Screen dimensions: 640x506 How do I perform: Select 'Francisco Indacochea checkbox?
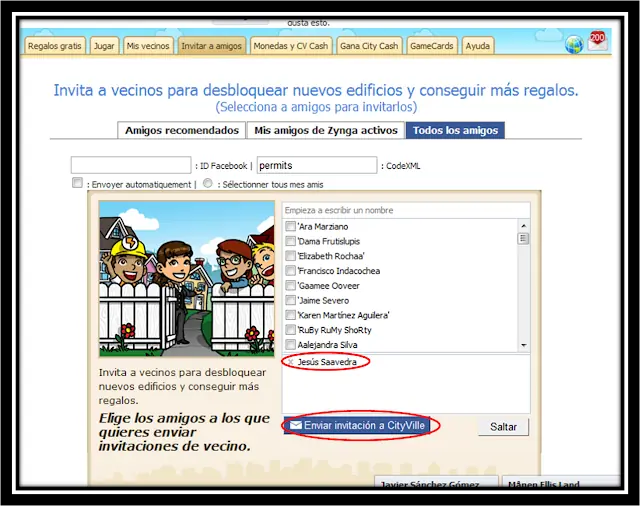pos(290,271)
